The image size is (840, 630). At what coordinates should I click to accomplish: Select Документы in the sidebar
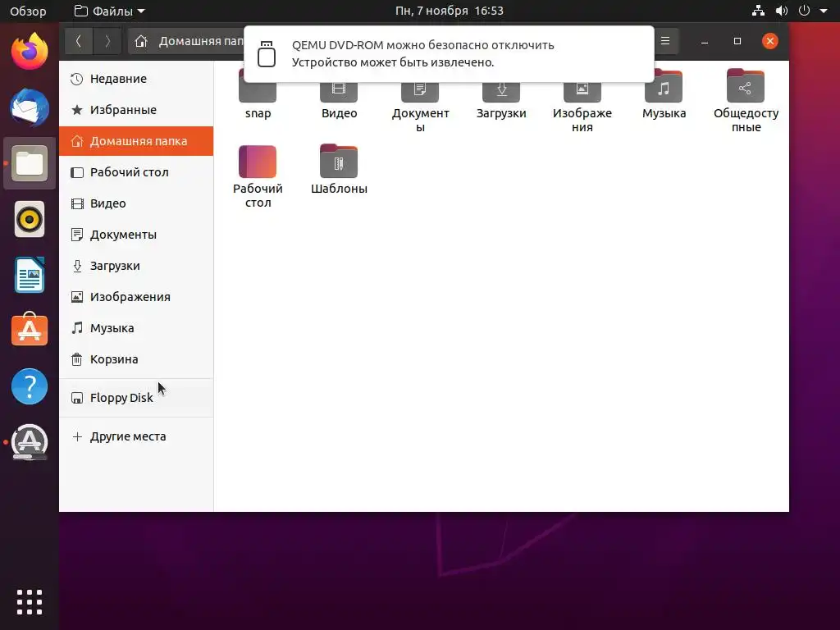tap(136, 234)
